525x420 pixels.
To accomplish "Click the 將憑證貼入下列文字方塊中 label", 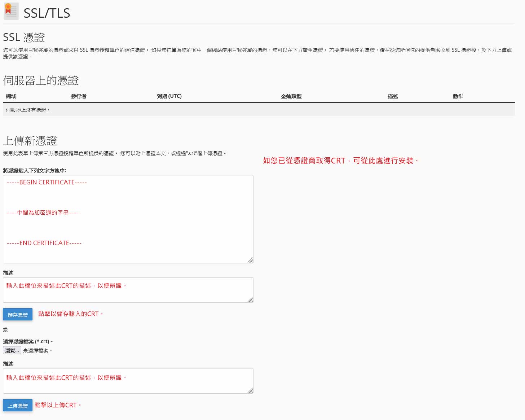I will [x=35, y=171].
